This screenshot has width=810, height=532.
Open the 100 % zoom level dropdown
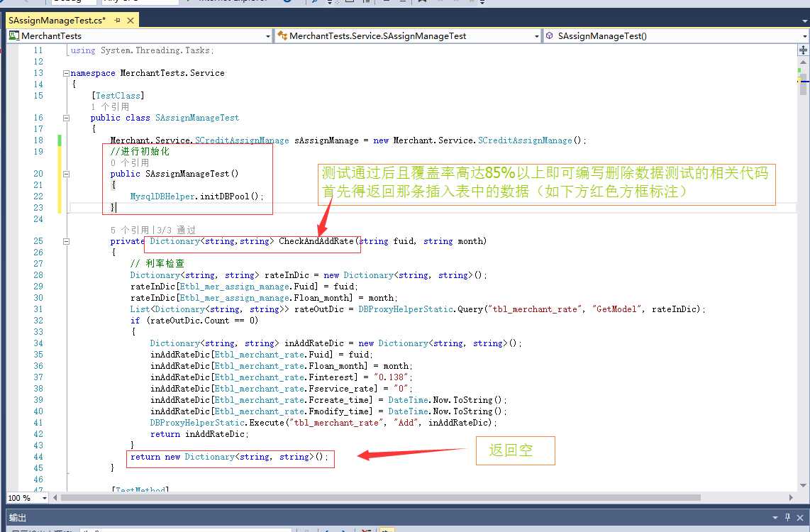tap(45, 498)
